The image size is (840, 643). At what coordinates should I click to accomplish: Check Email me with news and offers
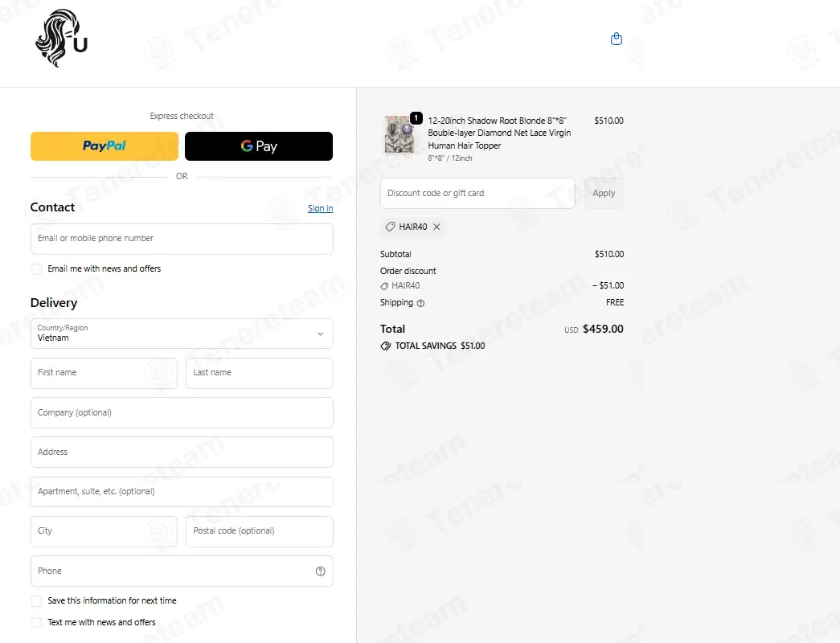click(36, 269)
